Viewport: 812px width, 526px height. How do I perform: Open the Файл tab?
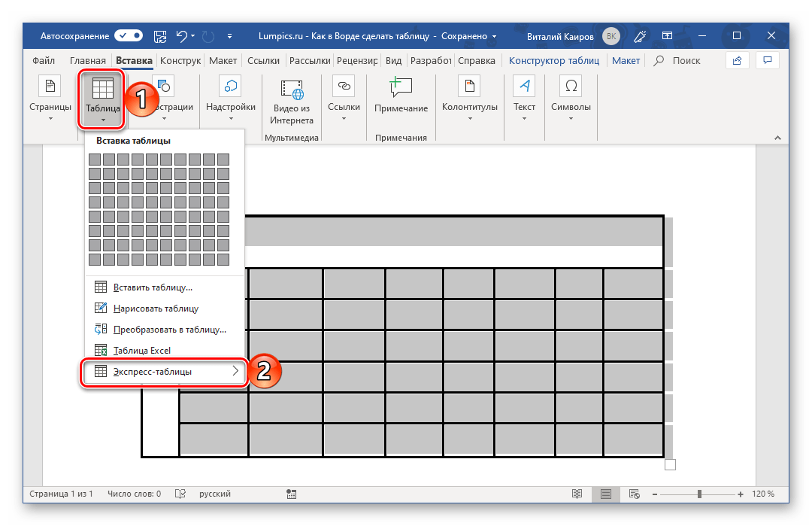coord(44,61)
